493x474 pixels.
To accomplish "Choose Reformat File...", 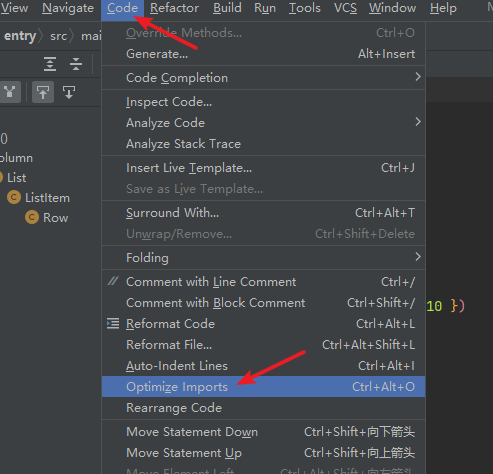I will click(263, 345).
